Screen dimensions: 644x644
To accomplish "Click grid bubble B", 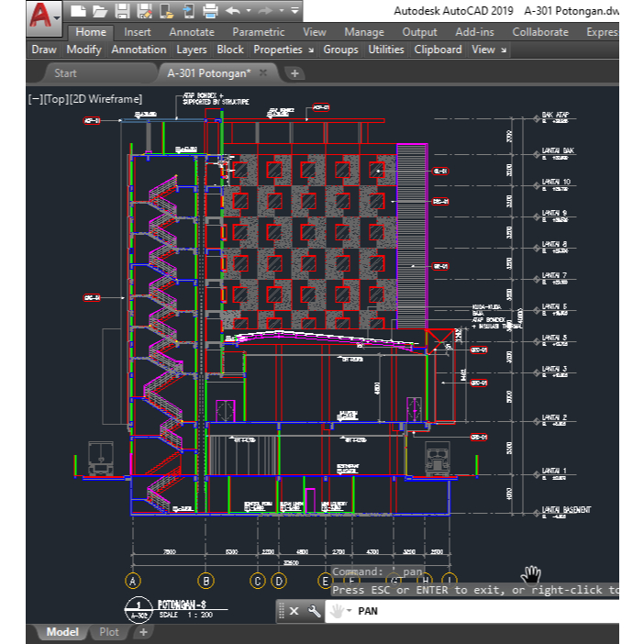I will click(x=205, y=582).
